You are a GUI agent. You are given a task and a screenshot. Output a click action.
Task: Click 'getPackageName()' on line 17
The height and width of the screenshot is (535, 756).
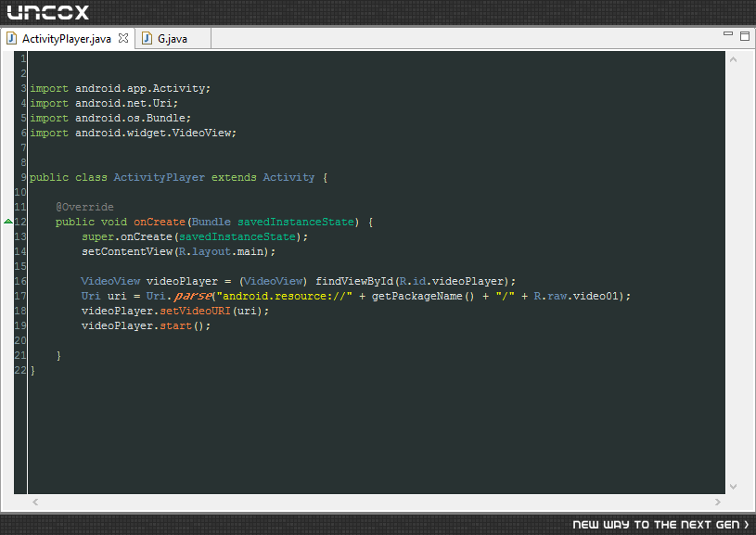click(423, 296)
